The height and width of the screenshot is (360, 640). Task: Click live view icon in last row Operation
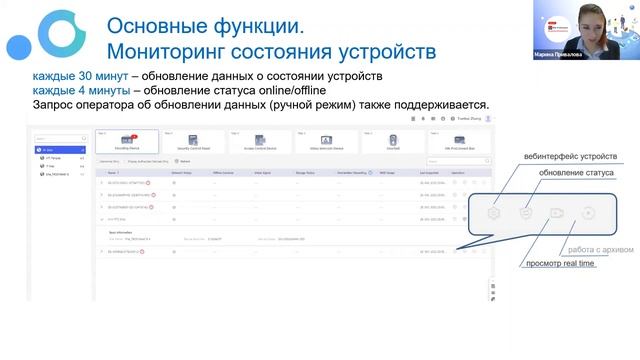point(474,252)
